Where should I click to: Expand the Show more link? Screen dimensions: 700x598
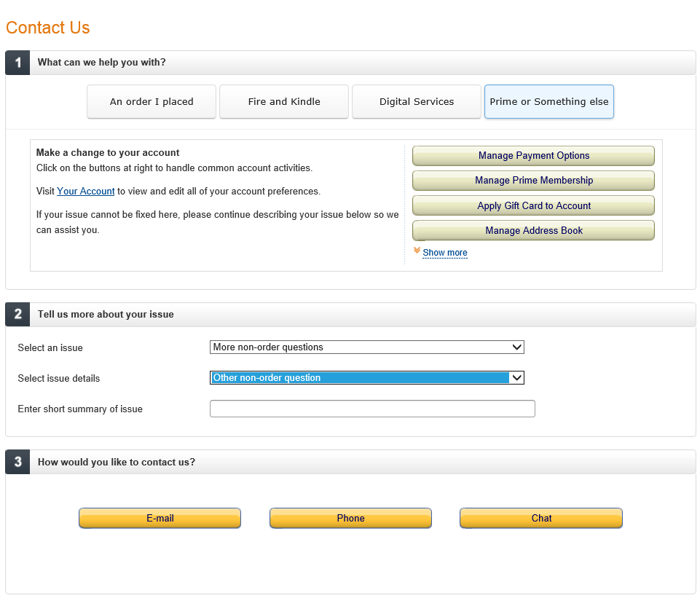(x=445, y=253)
